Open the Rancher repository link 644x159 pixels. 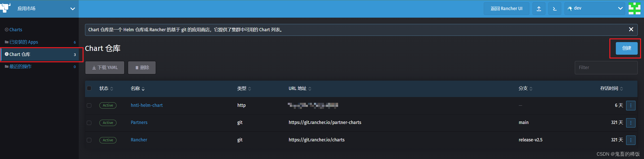(139, 140)
